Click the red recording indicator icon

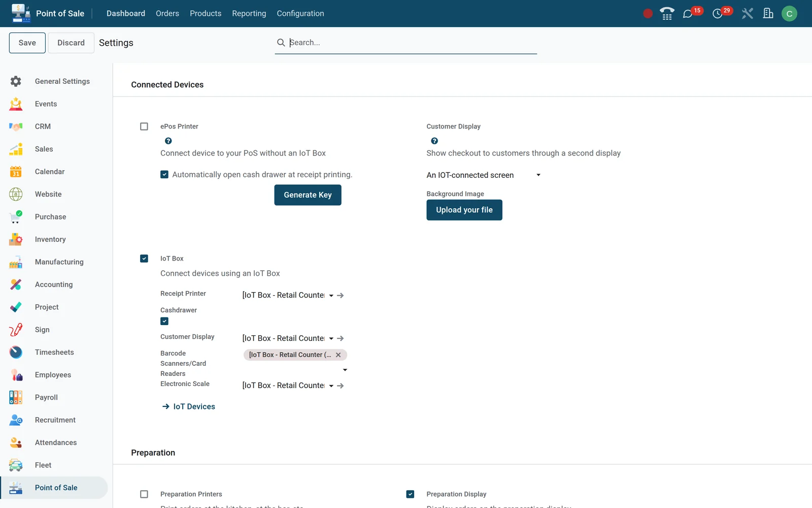pos(648,14)
